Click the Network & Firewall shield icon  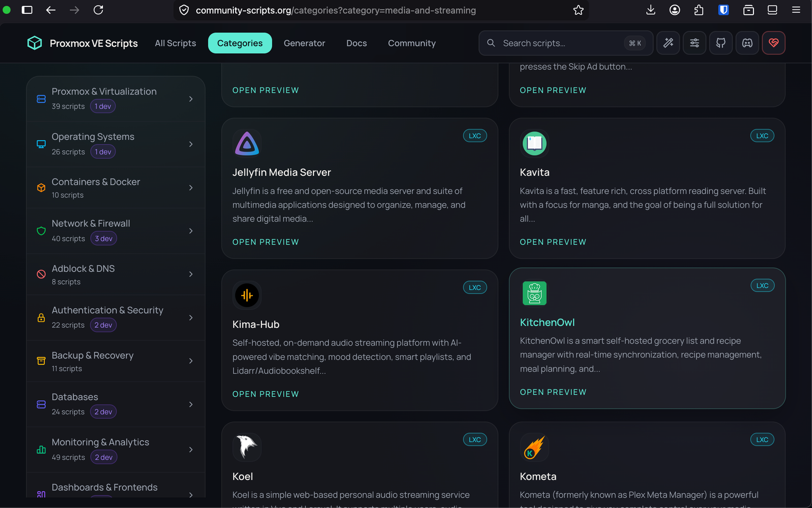tap(41, 231)
